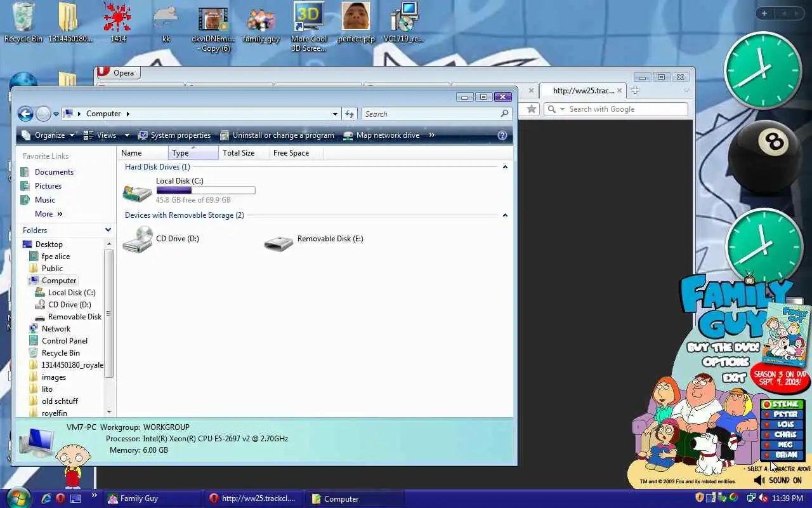Collapse the Folders pane

pos(108,230)
